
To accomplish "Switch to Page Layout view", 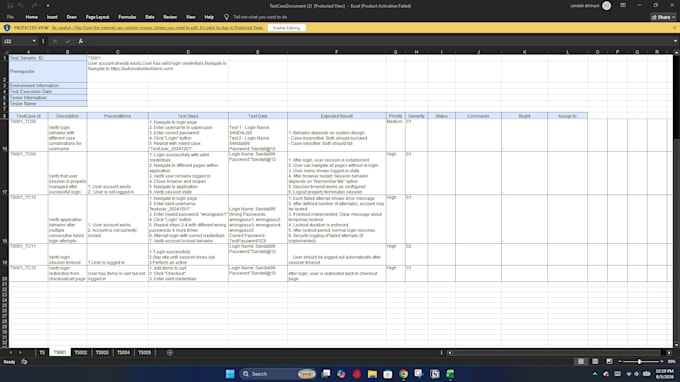I will click(x=595, y=362).
